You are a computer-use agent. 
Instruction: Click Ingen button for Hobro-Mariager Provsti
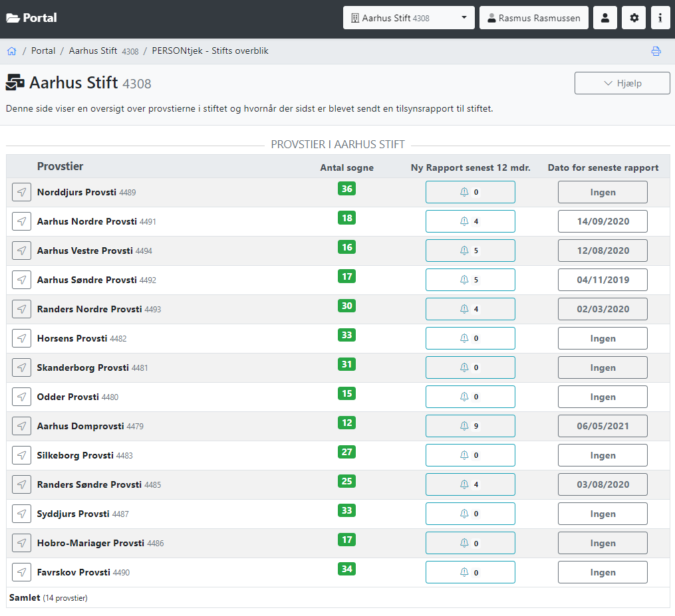coord(603,543)
